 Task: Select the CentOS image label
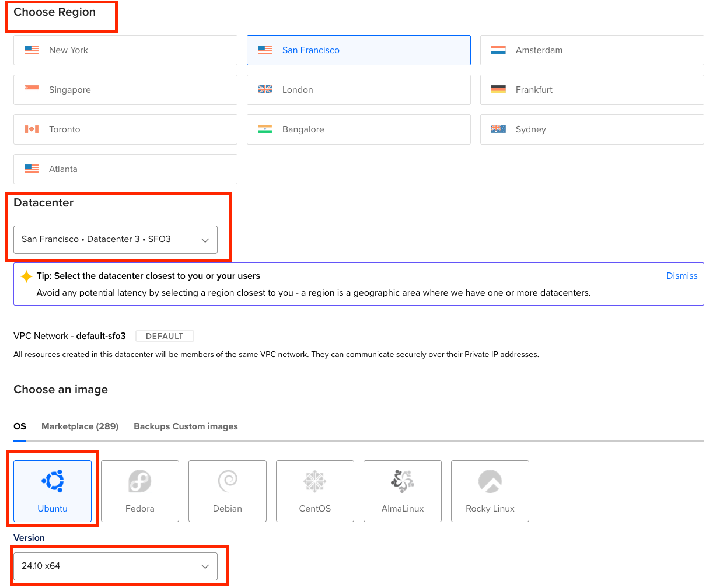pos(315,509)
